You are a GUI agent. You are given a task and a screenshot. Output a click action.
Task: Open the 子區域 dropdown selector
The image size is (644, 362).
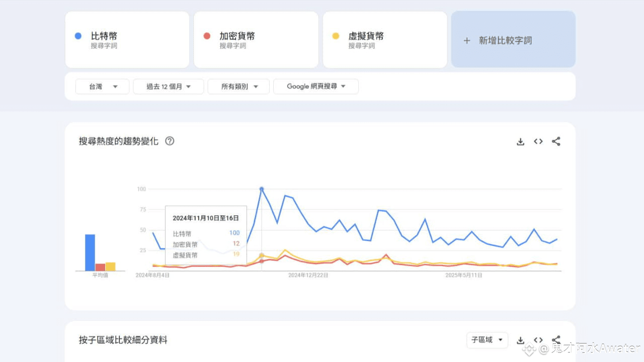[x=487, y=340]
